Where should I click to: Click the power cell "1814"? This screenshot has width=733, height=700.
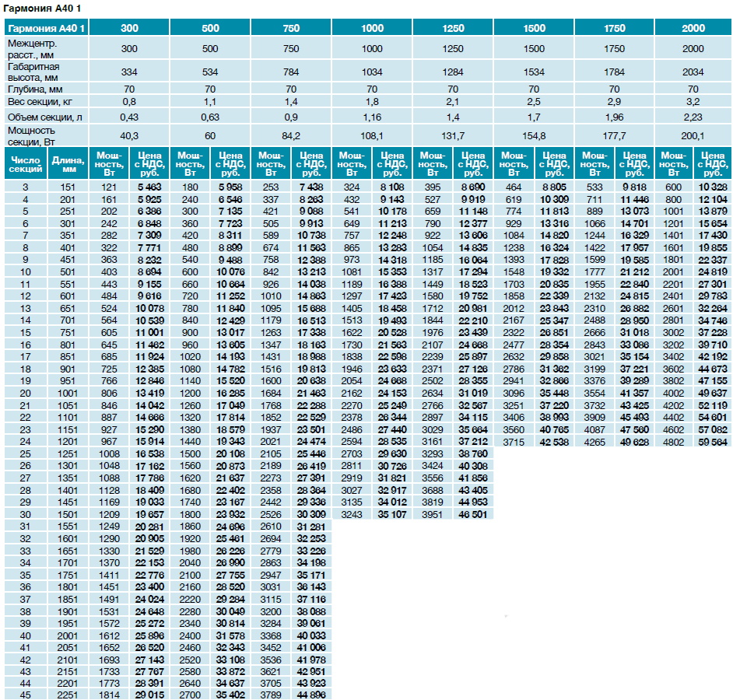click(x=109, y=695)
